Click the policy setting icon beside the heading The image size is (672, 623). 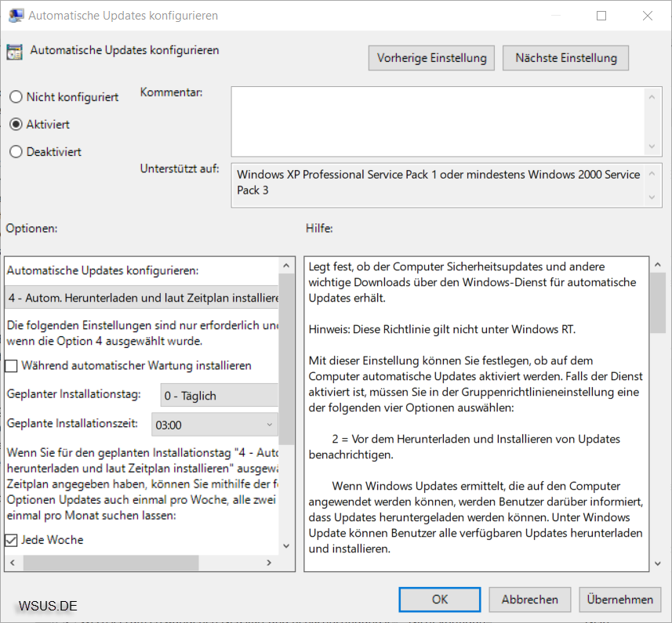[14, 52]
